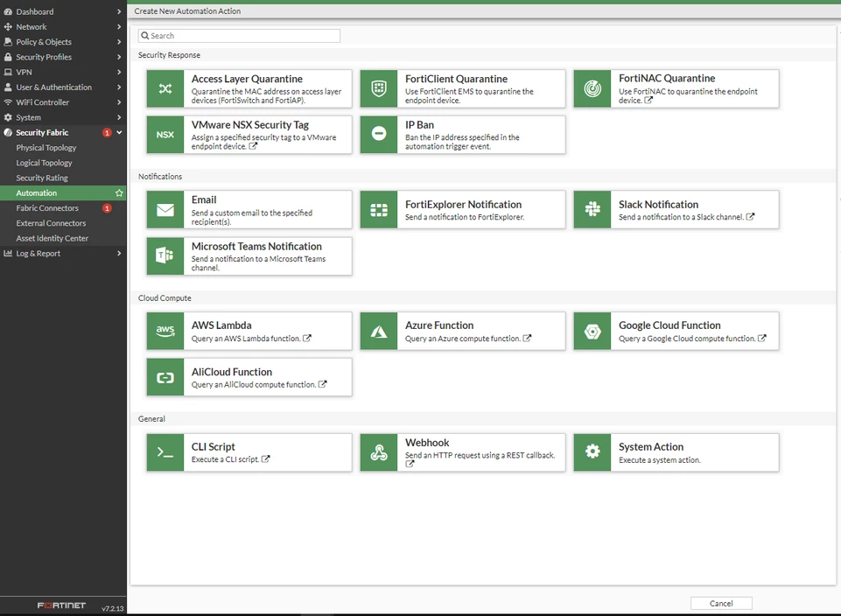Click the Security Response section heading

[x=169, y=54]
